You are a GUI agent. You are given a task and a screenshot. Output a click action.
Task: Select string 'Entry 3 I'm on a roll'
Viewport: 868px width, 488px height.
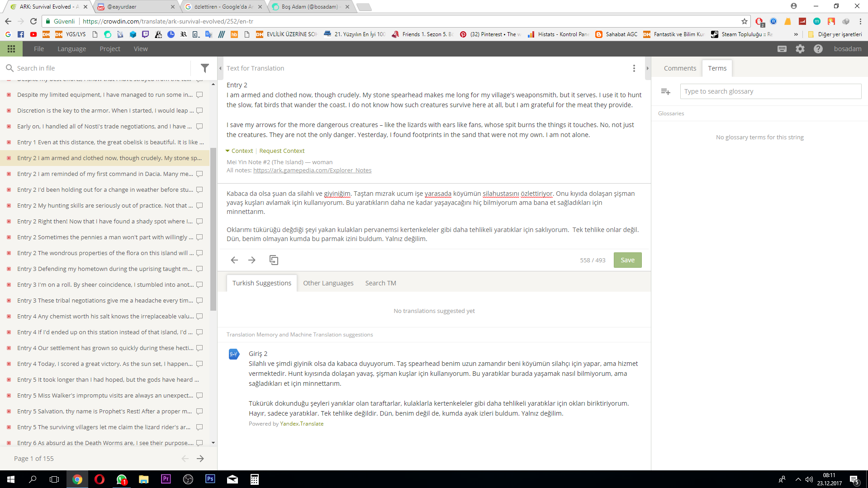105,284
